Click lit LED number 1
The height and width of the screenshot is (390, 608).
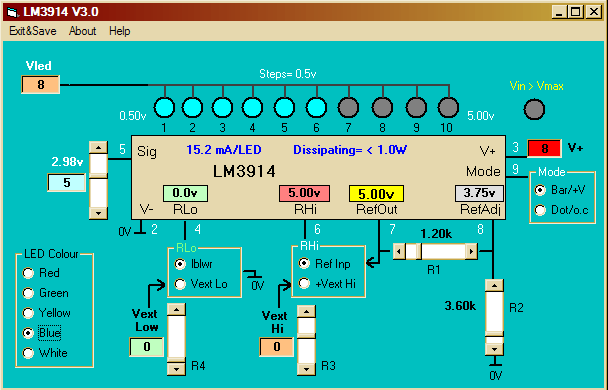(164, 107)
